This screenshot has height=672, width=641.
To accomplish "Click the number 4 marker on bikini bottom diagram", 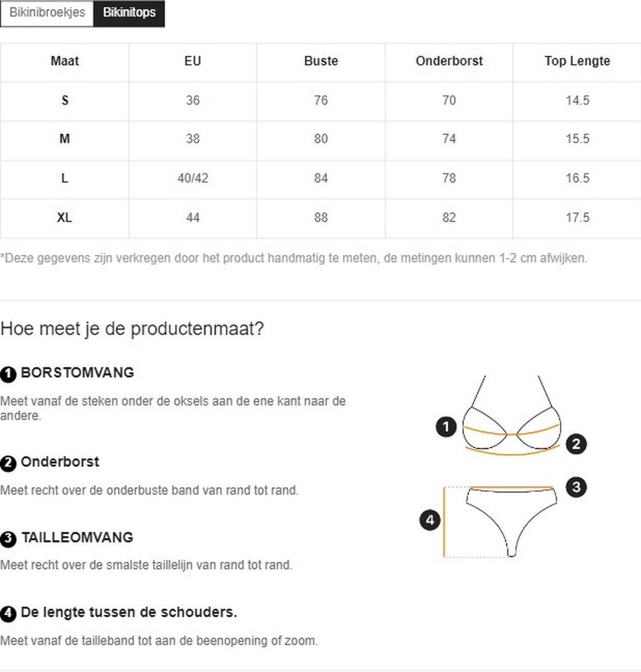I will coord(430,520).
